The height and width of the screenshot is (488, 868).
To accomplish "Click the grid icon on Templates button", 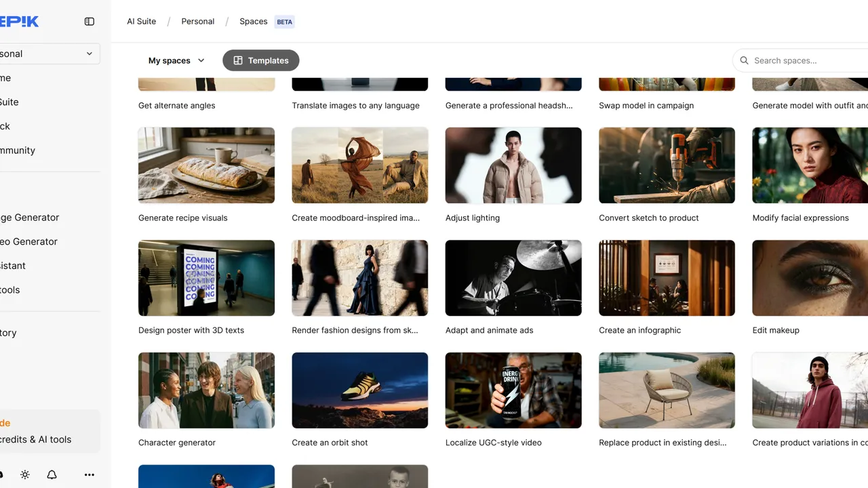I will click(238, 60).
